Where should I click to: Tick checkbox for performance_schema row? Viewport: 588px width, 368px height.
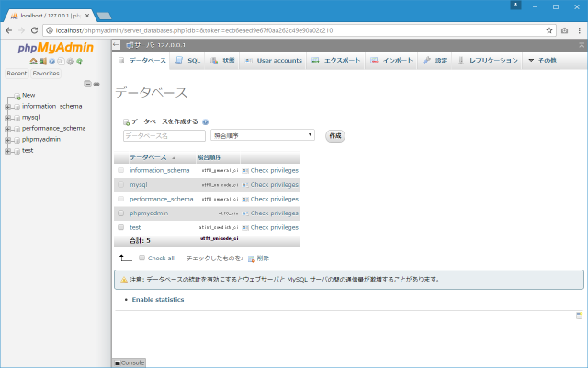(x=120, y=199)
